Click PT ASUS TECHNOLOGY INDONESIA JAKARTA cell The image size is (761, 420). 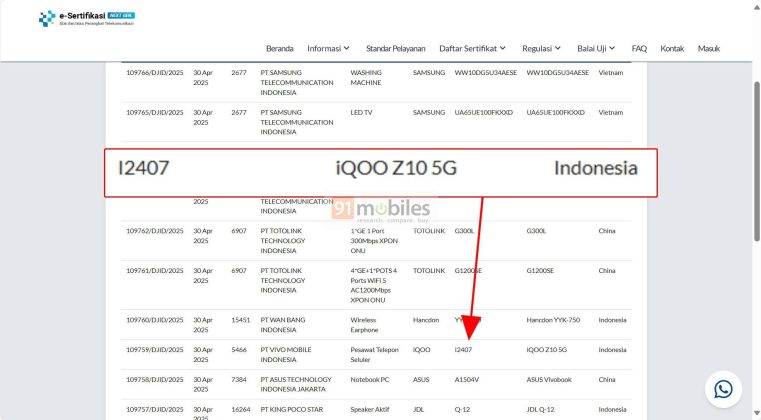[296, 384]
